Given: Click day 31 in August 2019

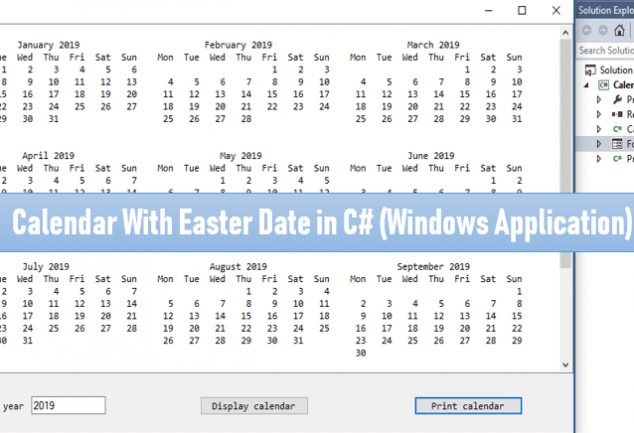Looking at the screenshot, I should tap(298, 341).
